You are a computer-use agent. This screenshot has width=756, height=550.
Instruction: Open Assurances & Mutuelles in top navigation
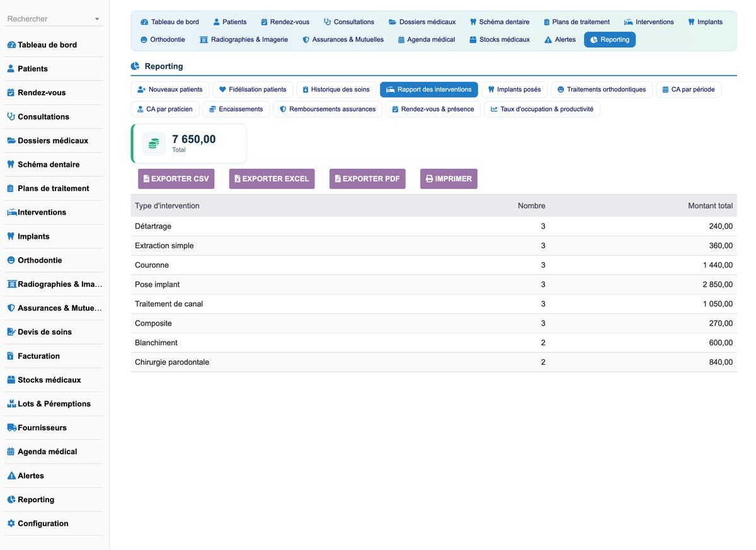pyautogui.click(x=343, y=39)
